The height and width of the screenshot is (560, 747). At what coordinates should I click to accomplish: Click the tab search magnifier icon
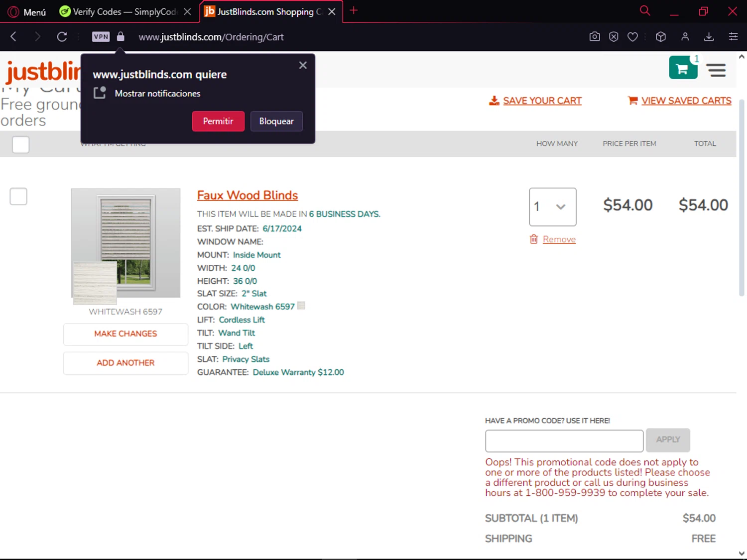pyautogui.click(x=645, y=10)
